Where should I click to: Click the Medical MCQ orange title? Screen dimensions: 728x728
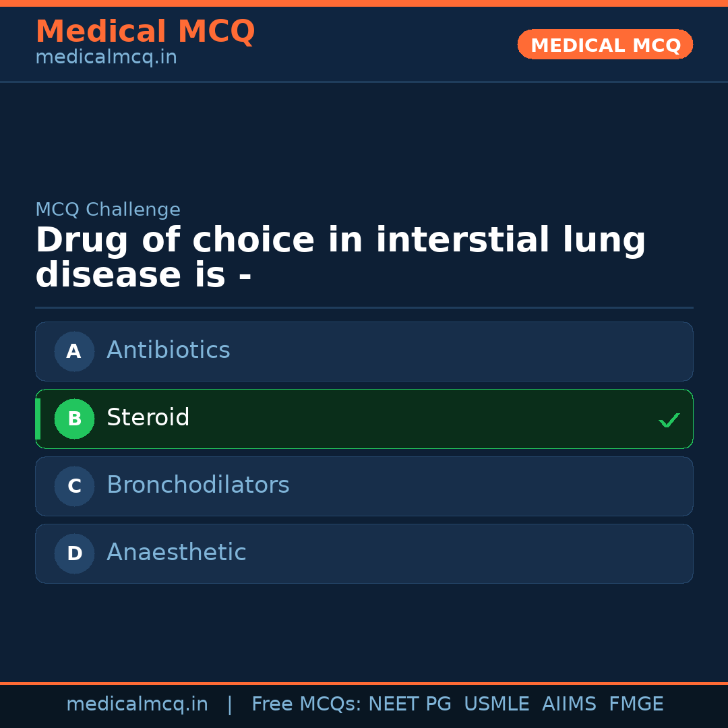[145, 32]
